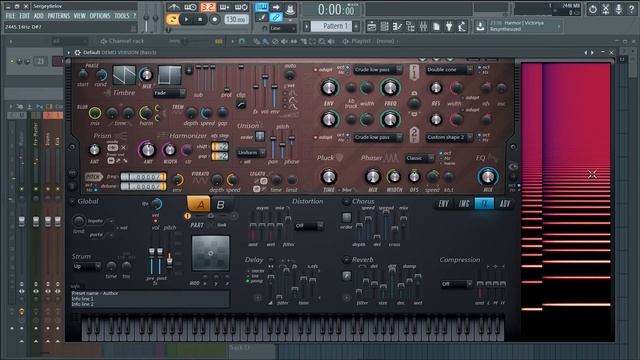Click the right-arrow icon beside keyboard icon
Image resolution: width=640 pixels, height=360 pixels.
pyautogui.click(x=276, y=7)
